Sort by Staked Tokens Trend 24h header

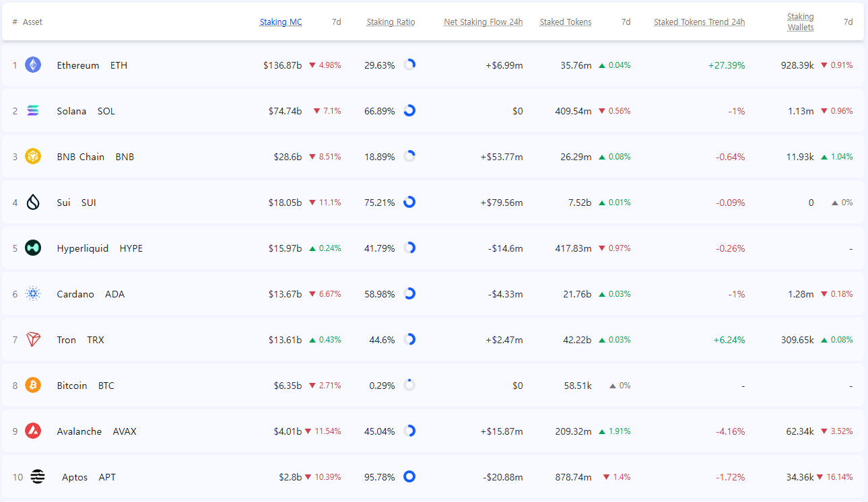click(699, 22)
